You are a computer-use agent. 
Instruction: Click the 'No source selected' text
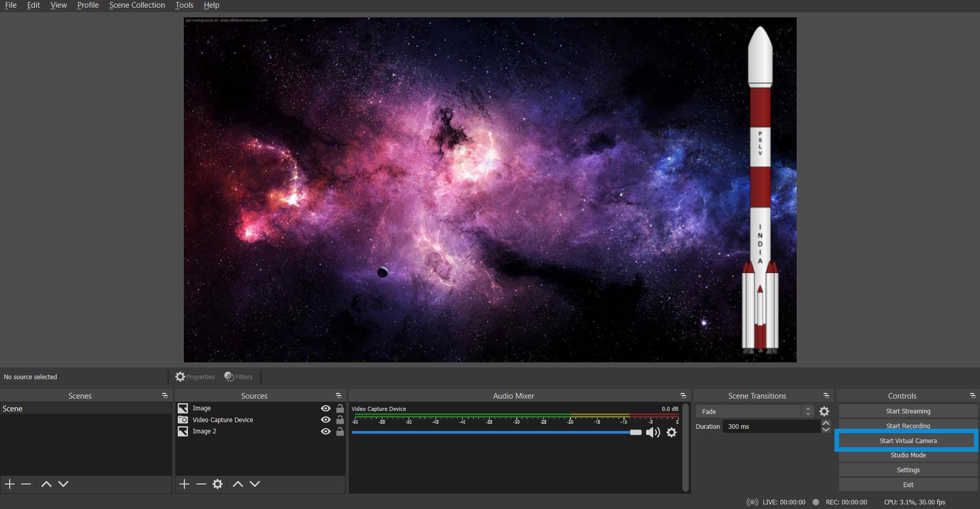pos(31,377)
